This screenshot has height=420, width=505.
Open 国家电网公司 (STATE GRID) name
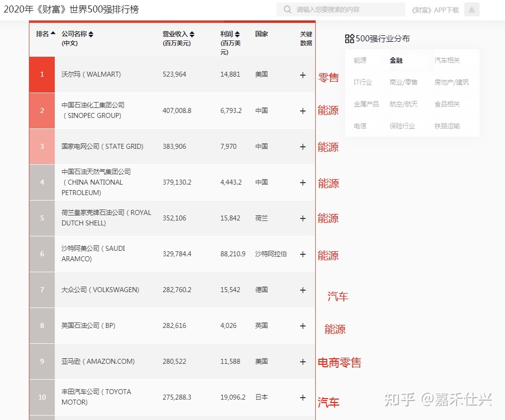coord(103,146)
